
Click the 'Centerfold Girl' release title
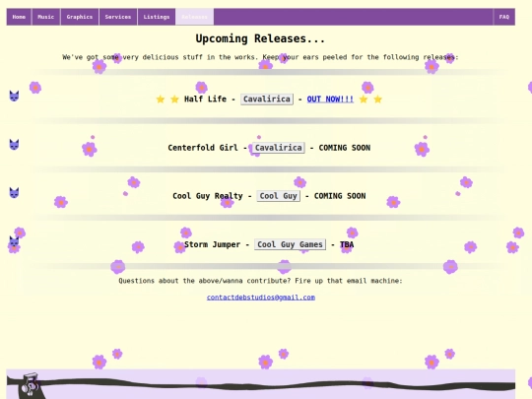(x=203, y=148)
